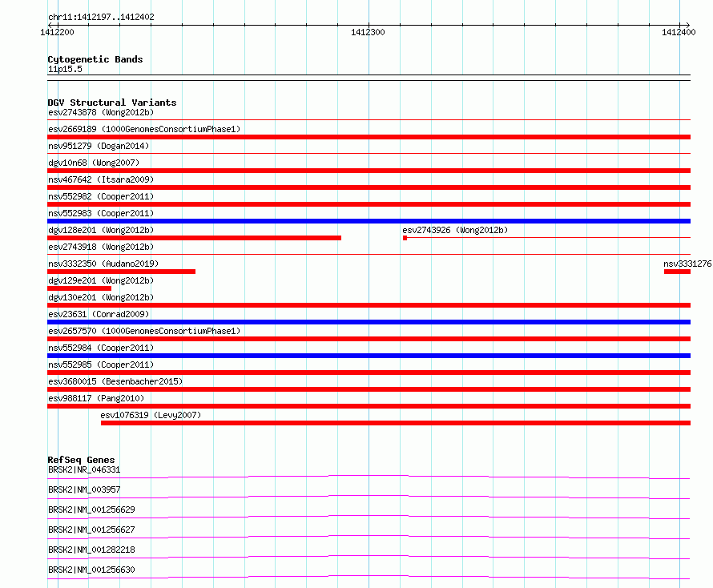Click the DGV Structural Variants track heading

[112, 103]
